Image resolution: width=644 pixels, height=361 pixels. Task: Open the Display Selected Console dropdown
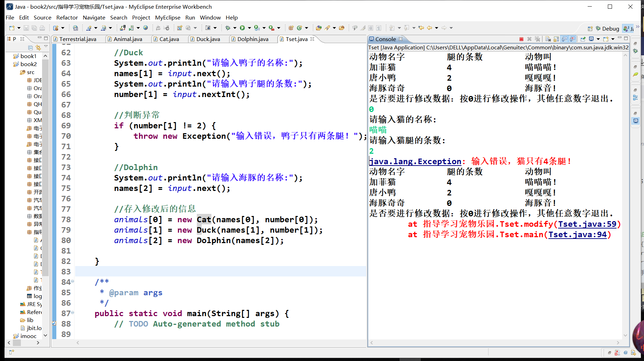pyautogui.click(x=598, y=39)
